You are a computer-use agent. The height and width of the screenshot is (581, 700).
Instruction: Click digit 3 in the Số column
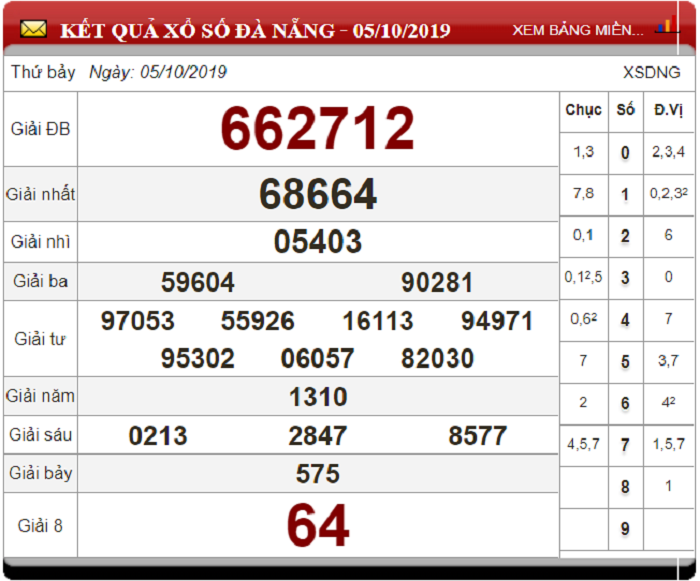[x=625, y=278]
